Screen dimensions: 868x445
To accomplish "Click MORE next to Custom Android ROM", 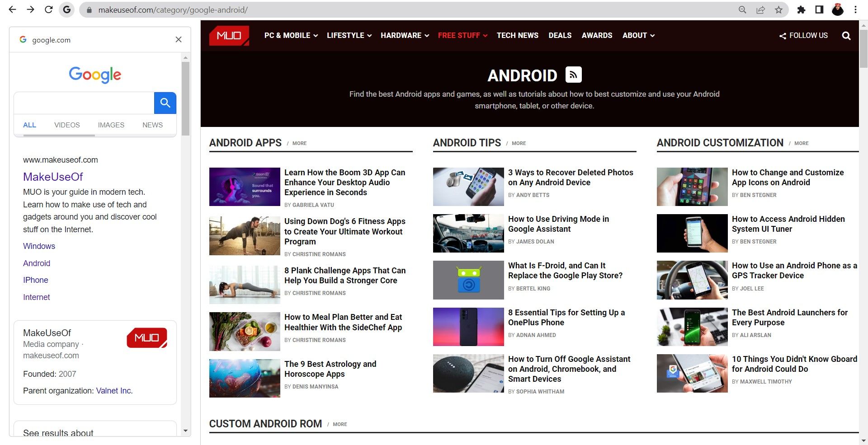I will pyautogui.click(x=340, y=424).
